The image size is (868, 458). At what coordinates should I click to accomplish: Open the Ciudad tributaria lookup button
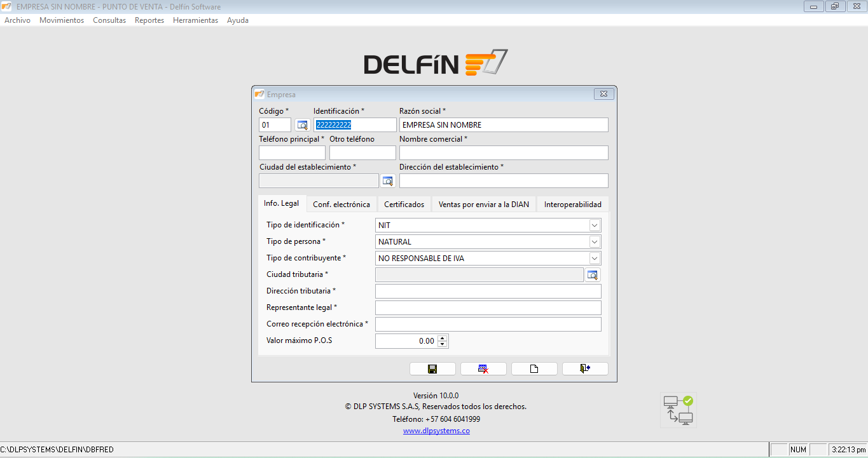593,275
